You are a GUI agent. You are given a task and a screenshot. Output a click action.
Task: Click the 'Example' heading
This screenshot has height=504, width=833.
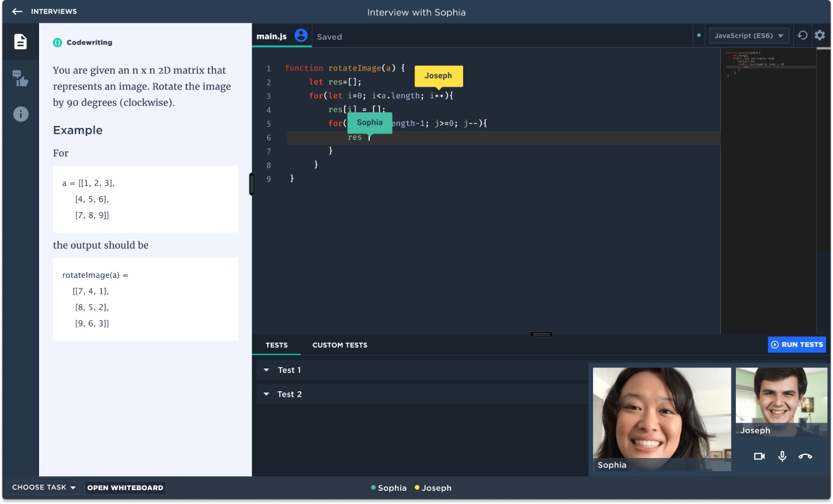point(78,130)
